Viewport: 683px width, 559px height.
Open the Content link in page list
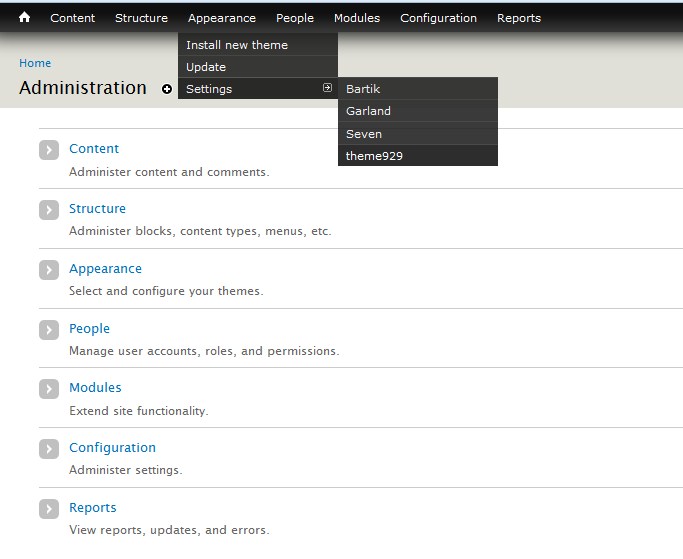pyautogui.click(x=94, y=149)
